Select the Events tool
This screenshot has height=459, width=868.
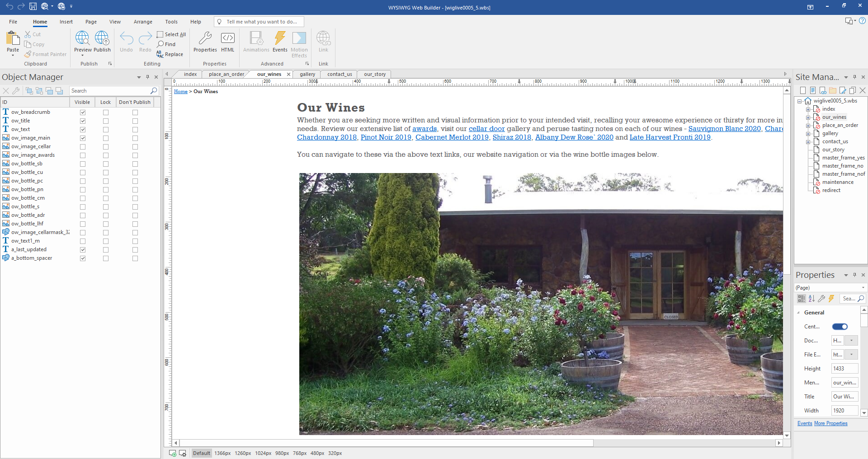point(280,43)
